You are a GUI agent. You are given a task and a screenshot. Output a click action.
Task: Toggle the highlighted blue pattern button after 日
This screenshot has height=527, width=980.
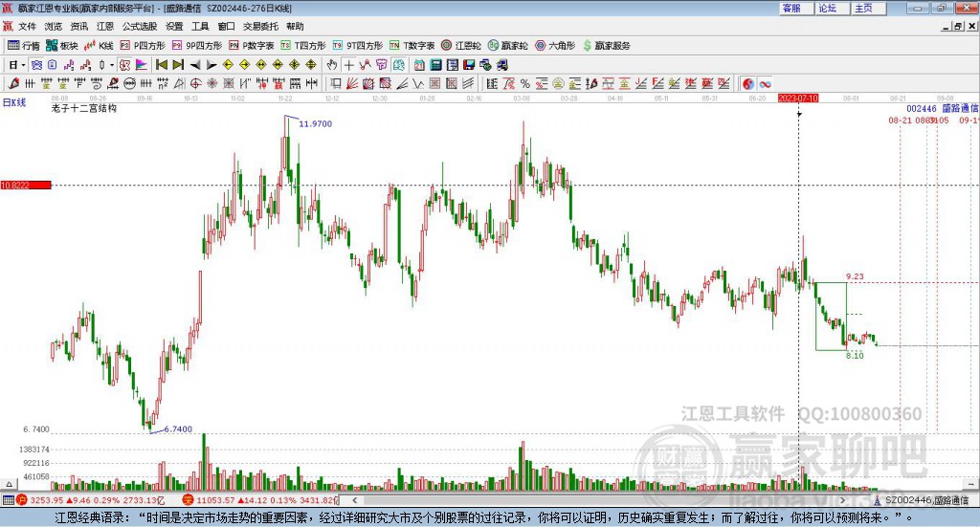coord(36,65)
